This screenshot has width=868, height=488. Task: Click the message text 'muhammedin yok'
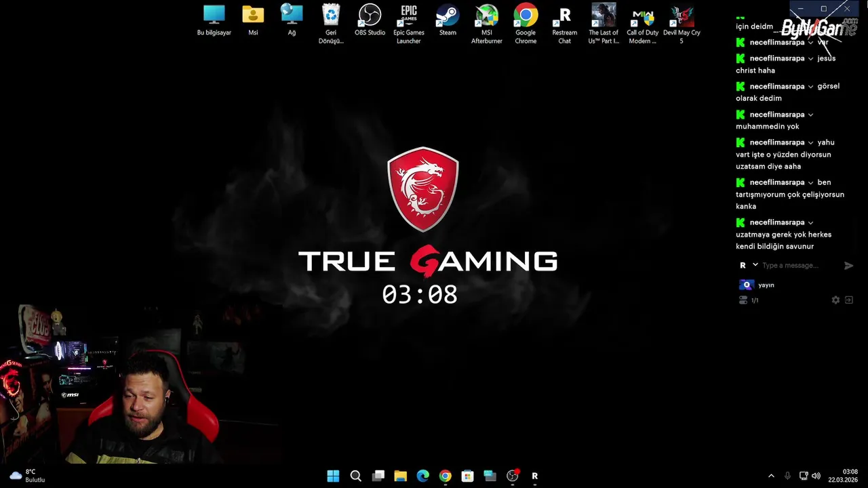768,127
